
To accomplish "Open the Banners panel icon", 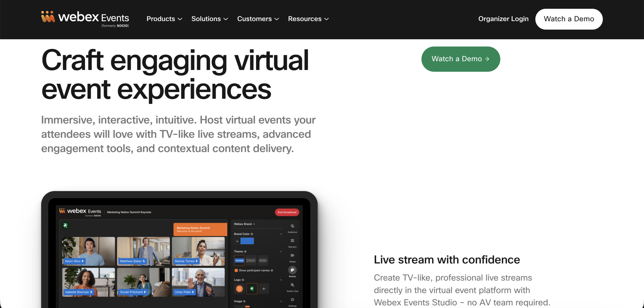I will pos(292,241).
